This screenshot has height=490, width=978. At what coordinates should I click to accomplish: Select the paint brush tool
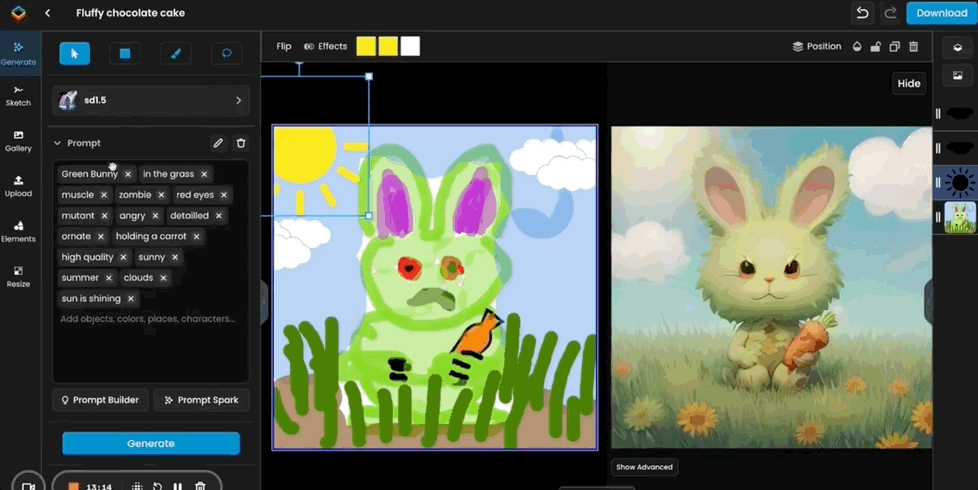pos(176,54)
